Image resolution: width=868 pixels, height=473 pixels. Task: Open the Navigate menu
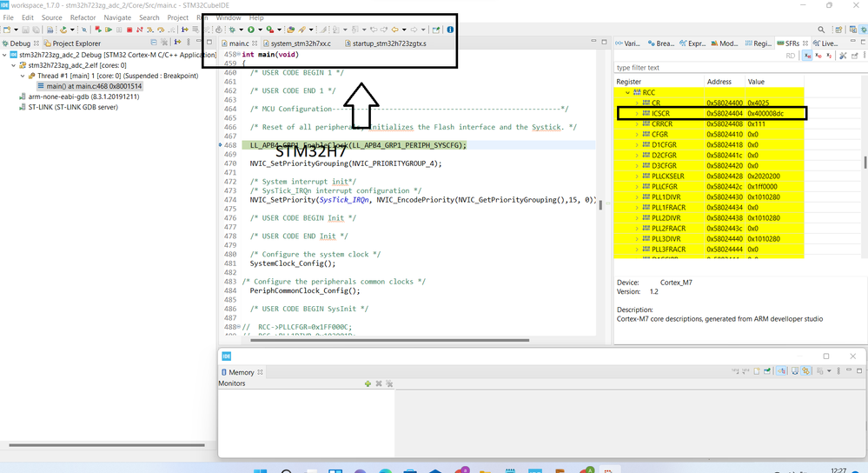(117, 17)
